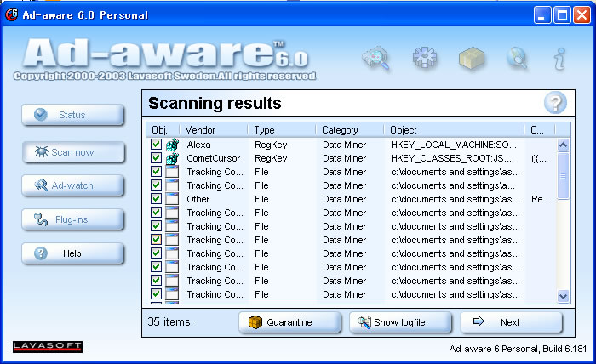Click the registry icon in Alexa row
The width and height of the screenshot is (596, 364).
click(x=172, y=145)
